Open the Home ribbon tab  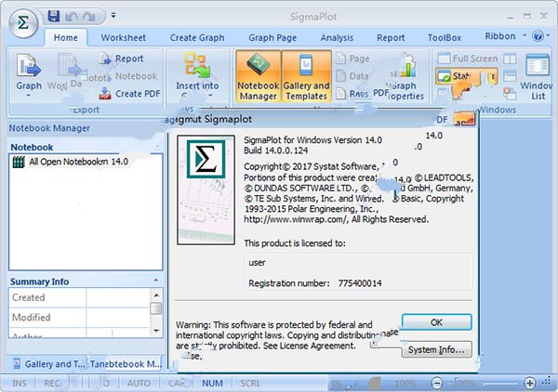pos(66,38)
